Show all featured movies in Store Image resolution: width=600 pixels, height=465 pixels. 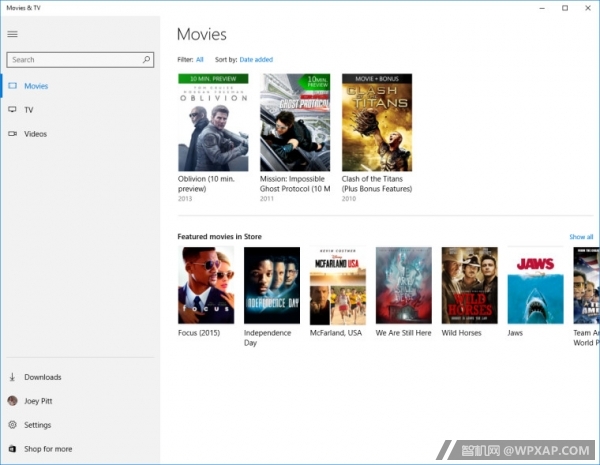[581, 237]
